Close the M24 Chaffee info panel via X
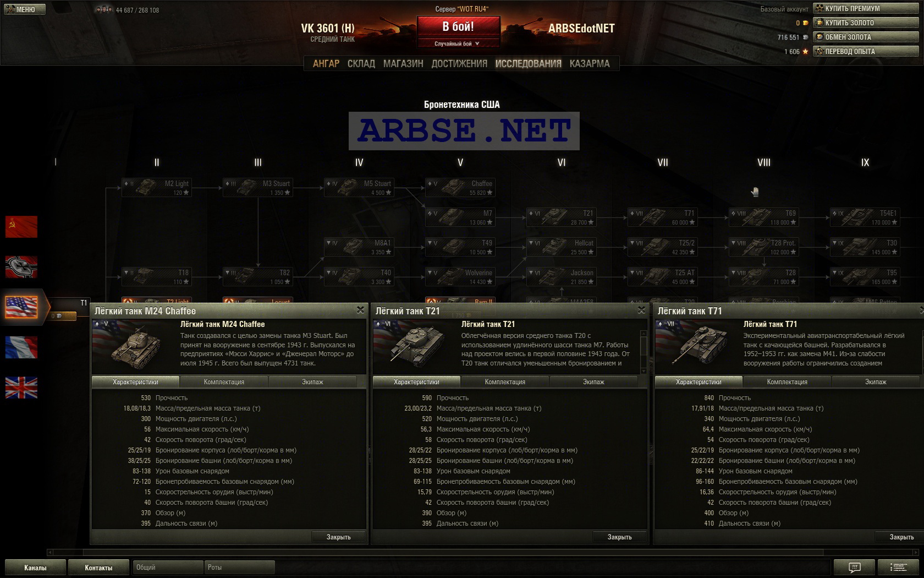Image resolution: width=924 pixels, height=578 pixels. [360, 310]
